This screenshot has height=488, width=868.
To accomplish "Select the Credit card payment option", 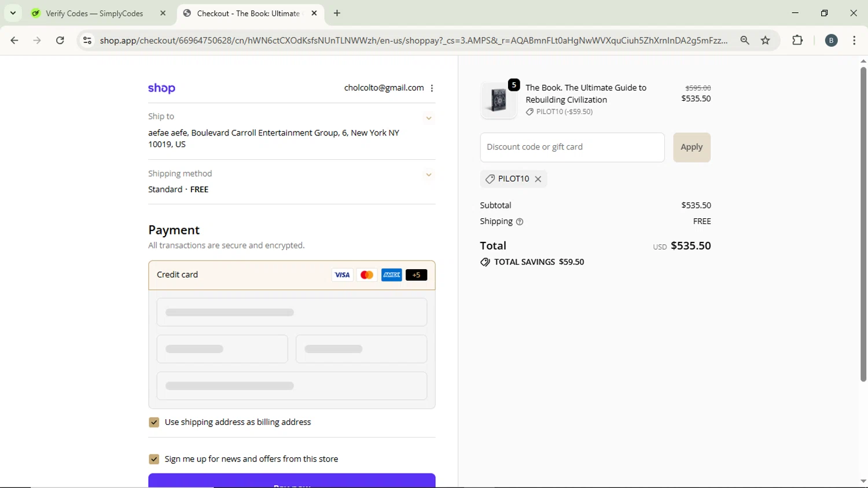I will click(292, 275).
